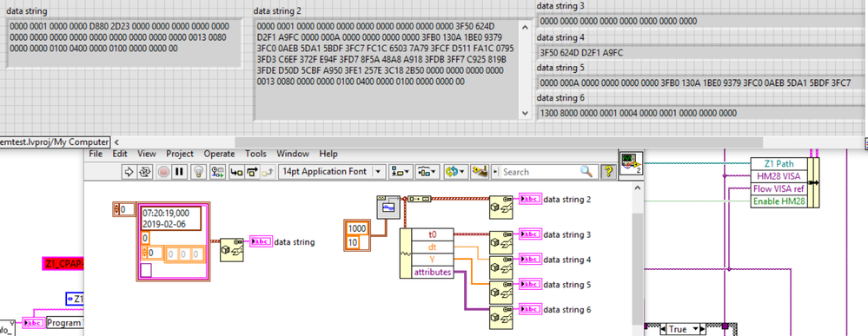Select the Flatten To String node for data string 3
The height and width of the screenshot is (336, 868).
pyautogui.click(x=501, y=241)
